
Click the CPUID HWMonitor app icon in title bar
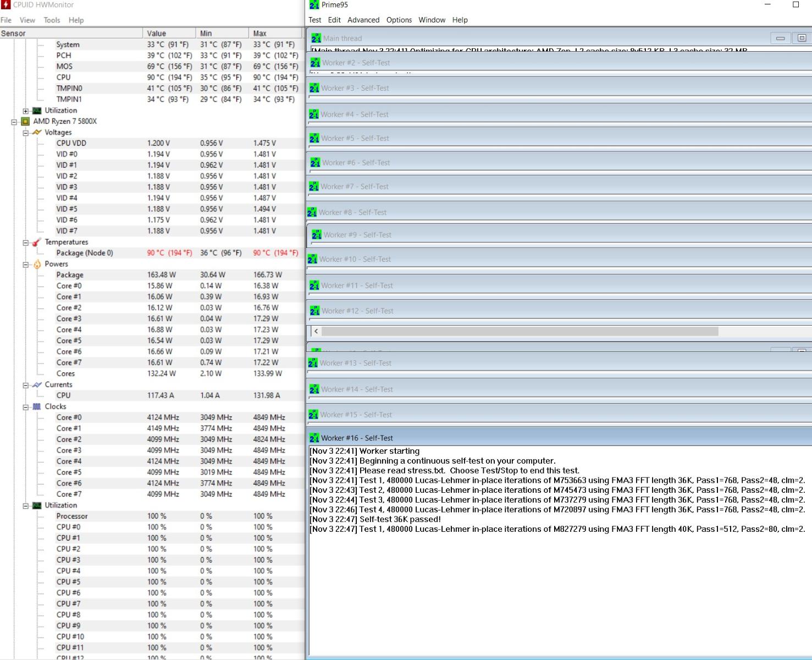pyautogui.click(x=5, y=5)
